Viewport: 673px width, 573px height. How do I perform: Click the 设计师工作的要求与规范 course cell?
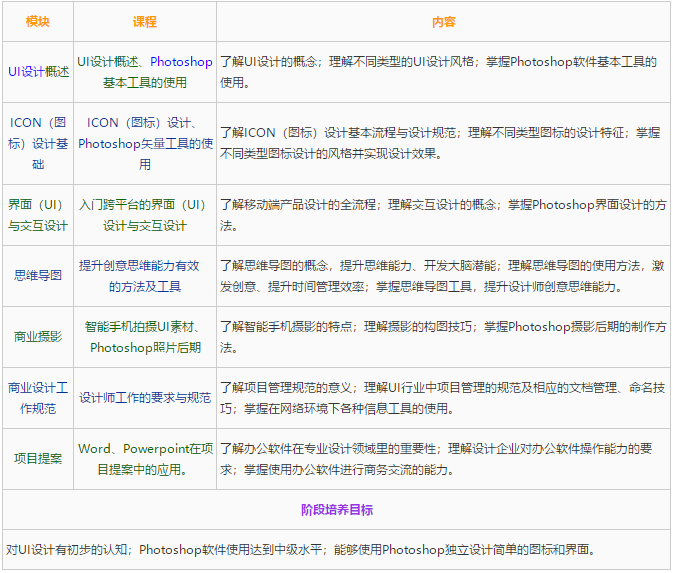click(145, 398)
